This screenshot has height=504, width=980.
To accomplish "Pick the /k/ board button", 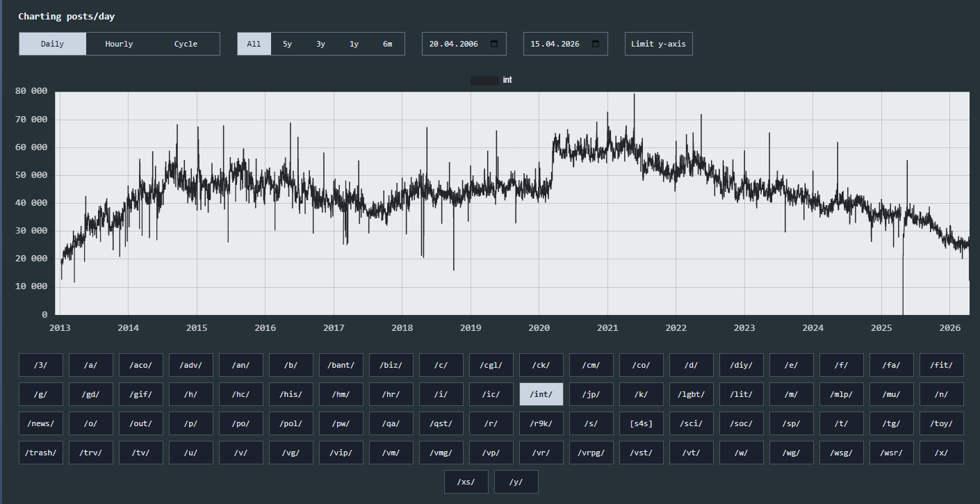I will click(642, 394).
